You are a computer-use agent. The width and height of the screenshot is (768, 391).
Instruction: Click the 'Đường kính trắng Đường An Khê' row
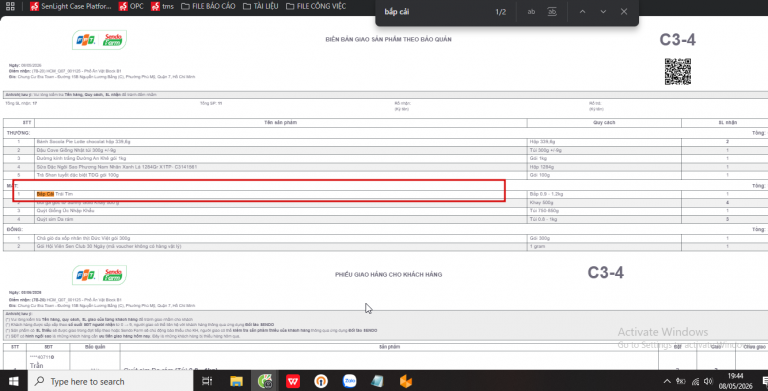(x=386, y=158)
